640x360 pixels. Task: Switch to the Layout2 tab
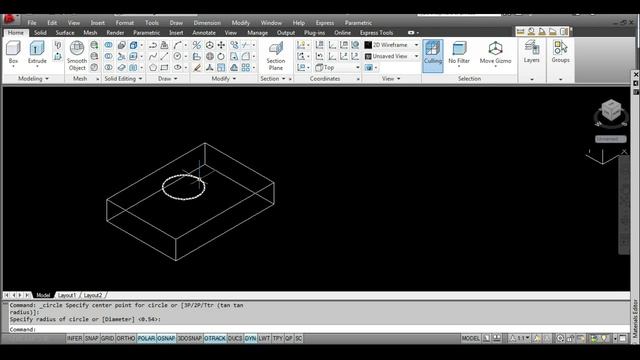point(93,295)
